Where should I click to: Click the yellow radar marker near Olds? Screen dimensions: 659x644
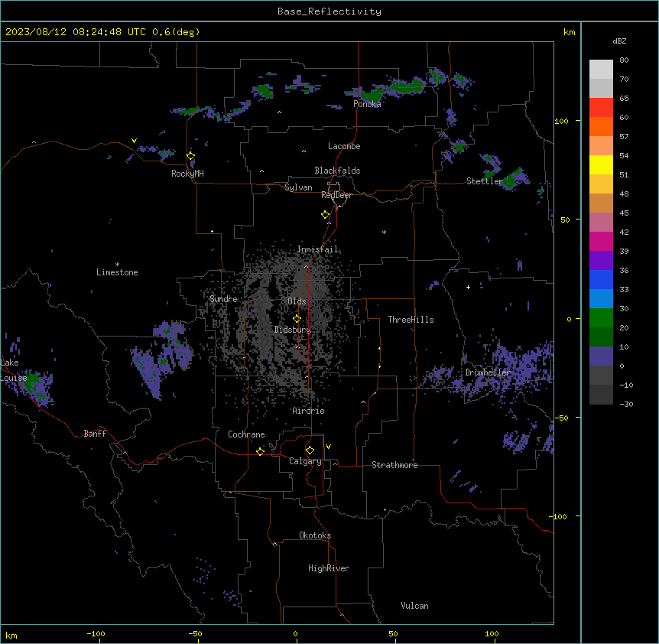(x=297, y=319)
